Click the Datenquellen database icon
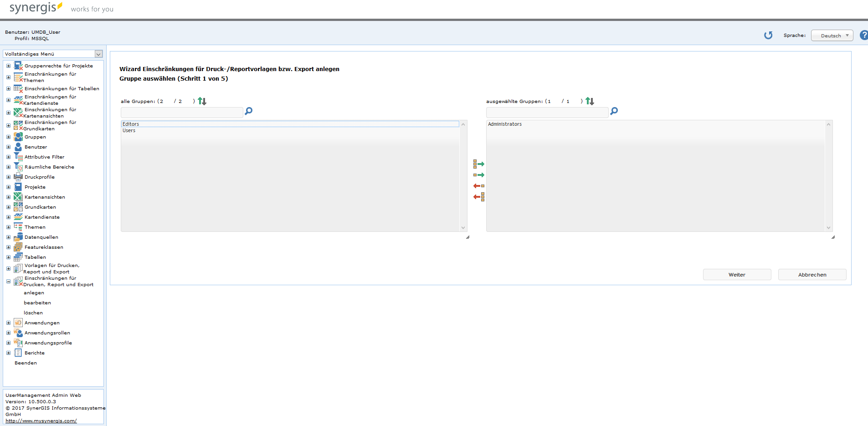 click(x=18, y=237)
